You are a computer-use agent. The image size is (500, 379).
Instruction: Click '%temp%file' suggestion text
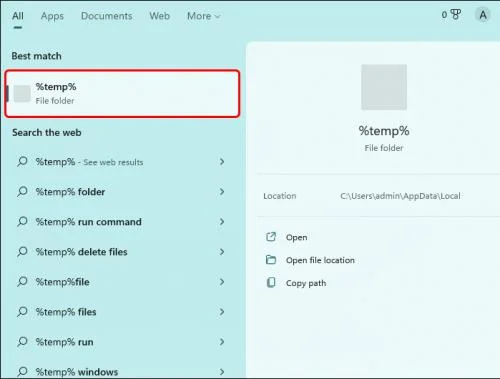[x=63, y=282]
